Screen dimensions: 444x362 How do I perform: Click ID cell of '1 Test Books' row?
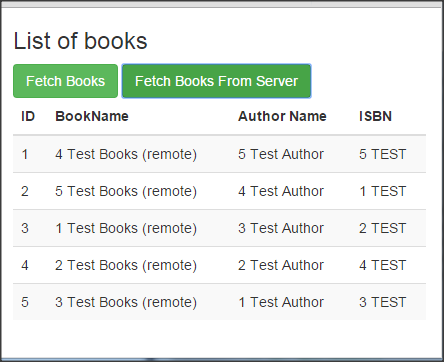(x=25, y=228)
